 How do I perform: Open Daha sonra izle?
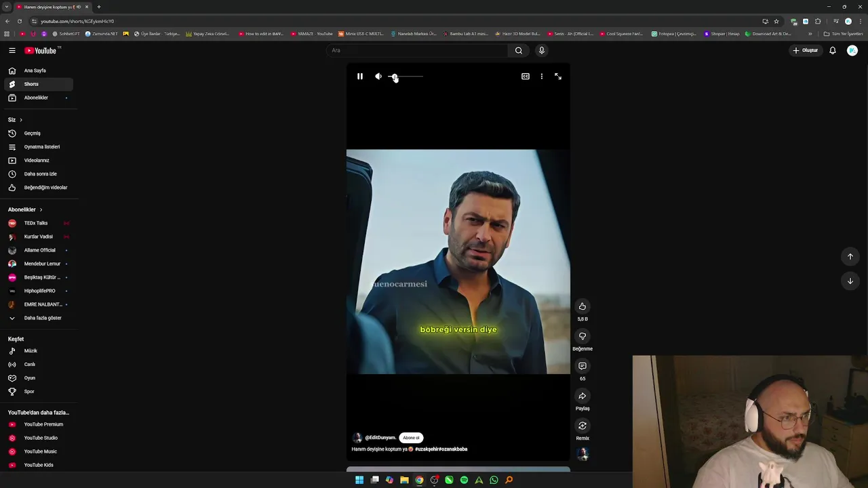(38, 174)
